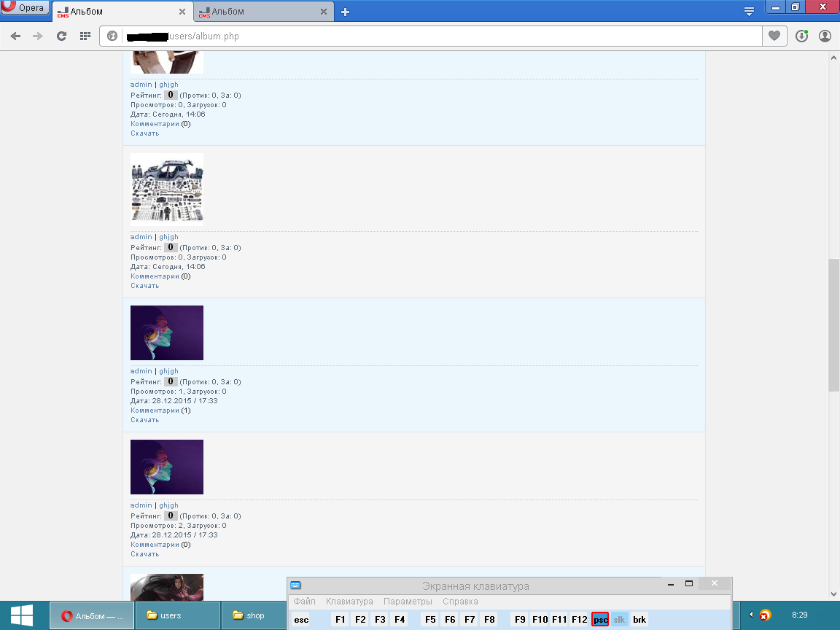Click the F1 key on on-screen keyboard

tap(341, 620)
